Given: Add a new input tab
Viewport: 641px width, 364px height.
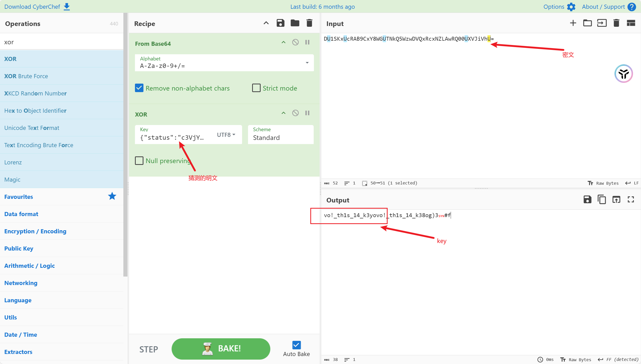Looking at the screenshot, I should (573, 23).
